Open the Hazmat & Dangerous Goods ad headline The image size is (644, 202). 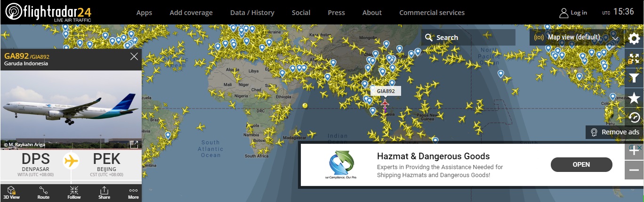pyautogui.click(x=433, y=156)
